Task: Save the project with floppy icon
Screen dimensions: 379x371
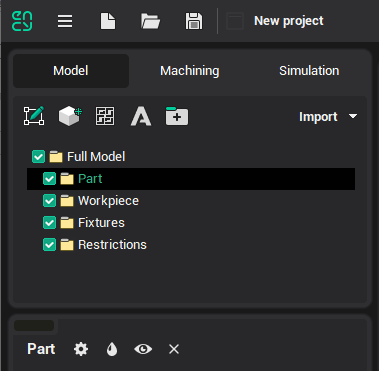Action: (x=194, y=21)
